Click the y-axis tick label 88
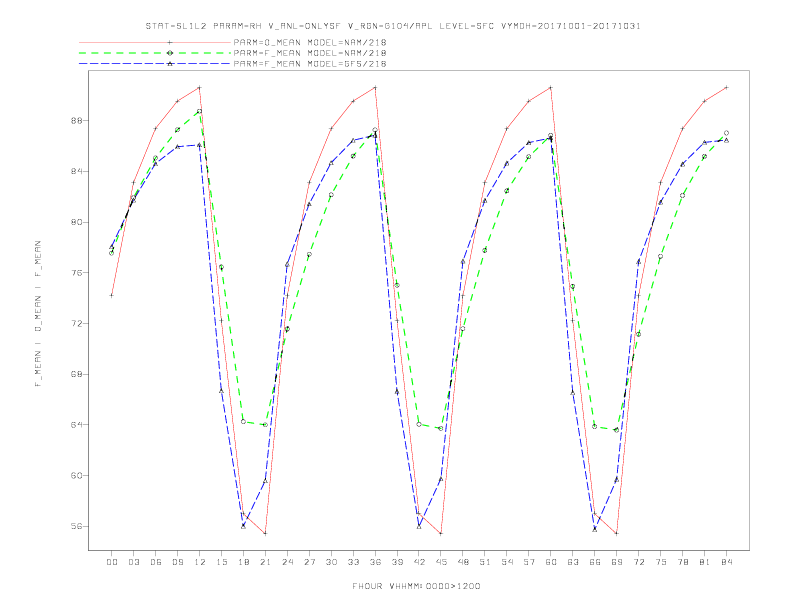This screenshot has width=792, height=612. 77,121
